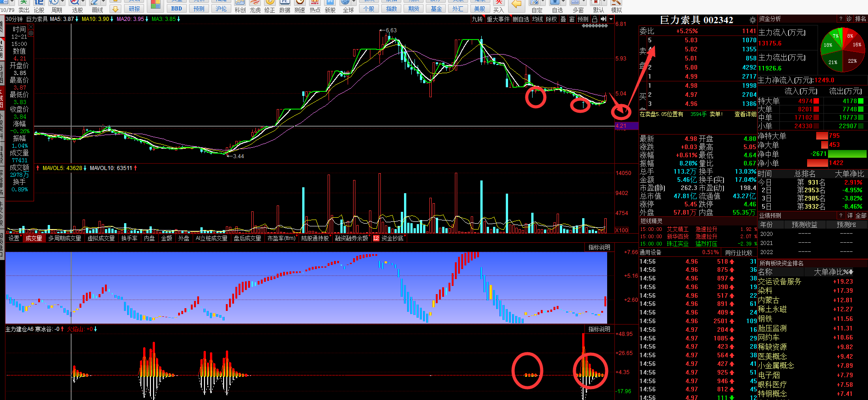Expand the dropdown arrow next to 多窗
Screen dimensions: 868x400
coord(584,3)
